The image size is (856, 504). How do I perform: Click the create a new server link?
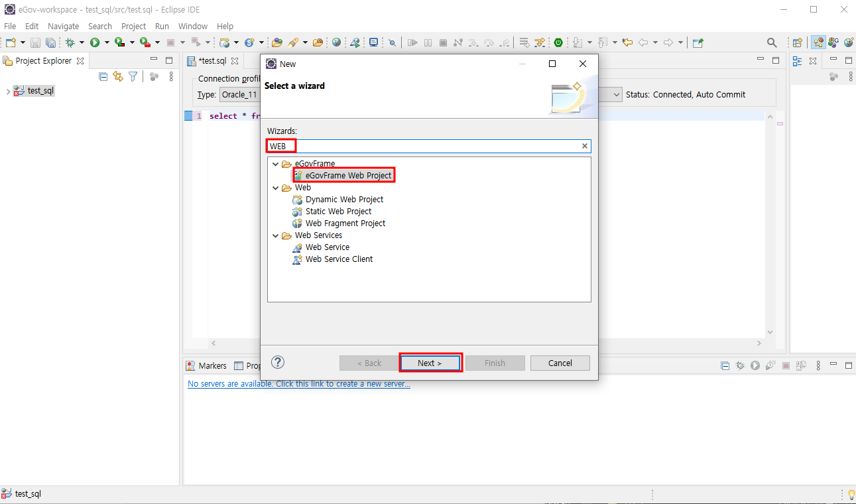click(299, 384)
